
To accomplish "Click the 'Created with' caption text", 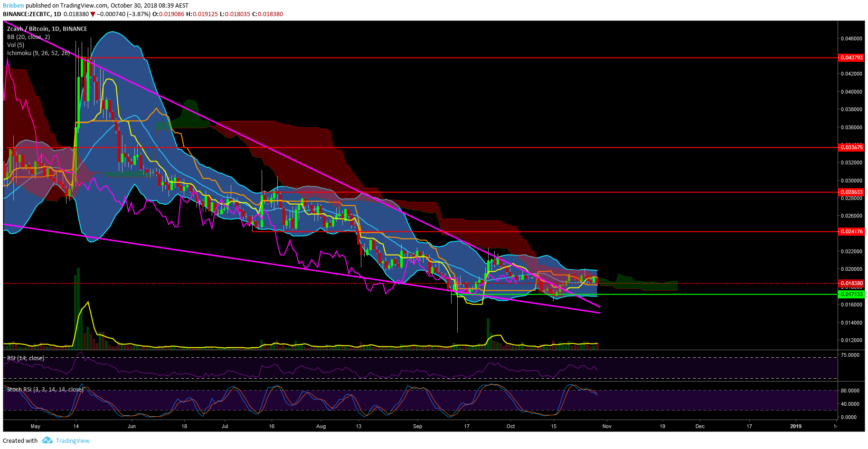I will [x=20, y=440].
